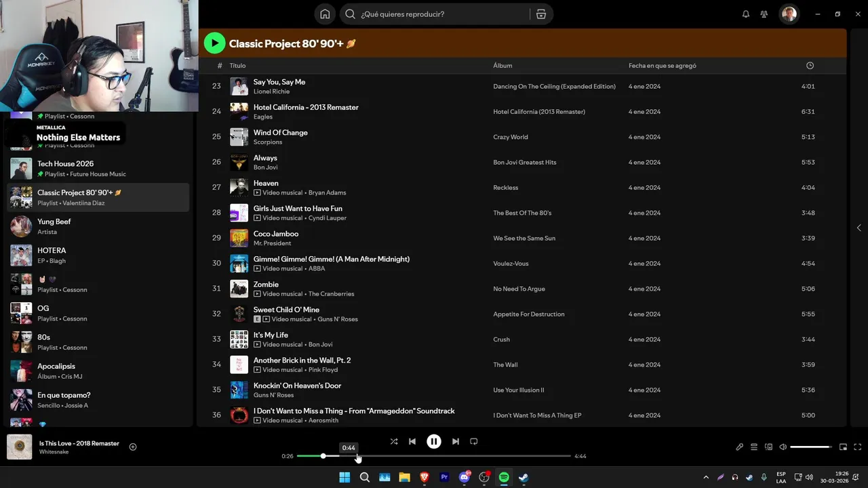The height and width of the screenshot is (488, 868).
Task: Mute the volume speaker icon
Action: [783, 447]
